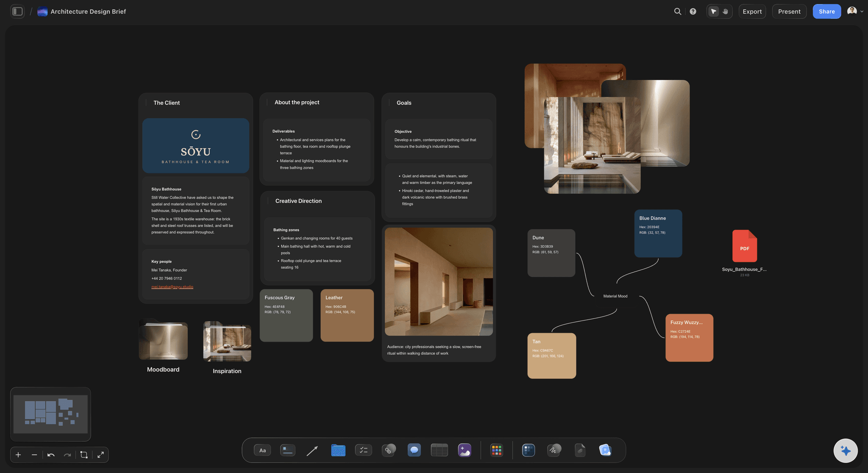Viewport: 868px width, 473px height.
Task: Select the Material Mood center node
Action: pyautogui.click(x=615, y=296)
